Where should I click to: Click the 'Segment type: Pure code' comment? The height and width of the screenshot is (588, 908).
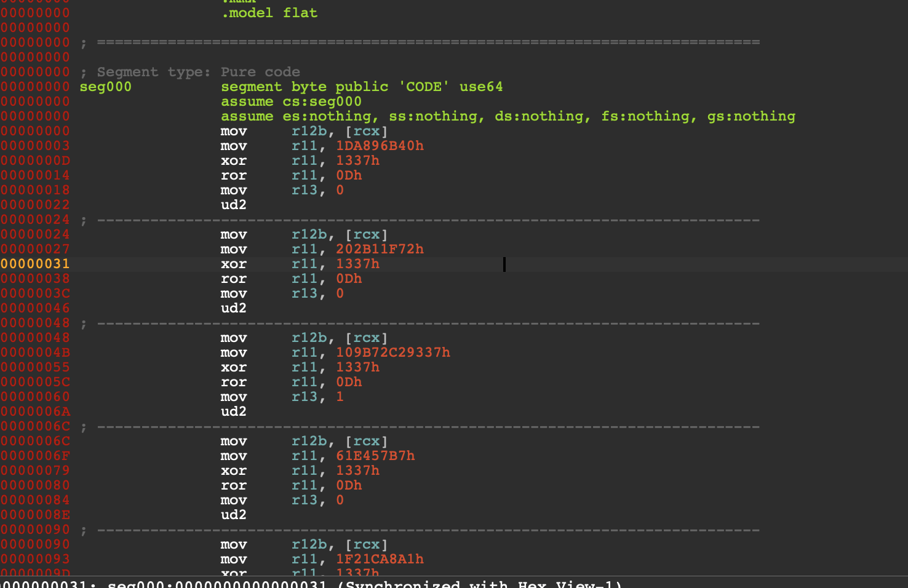click(198, 72)
